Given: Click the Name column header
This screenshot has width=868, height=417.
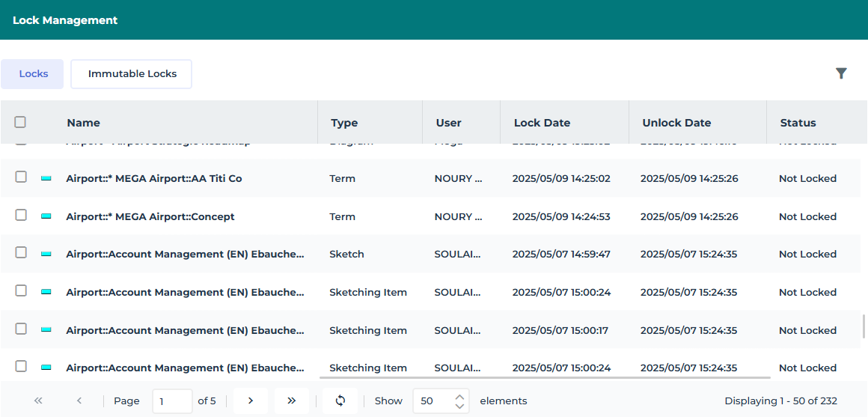Looking at the screenshot, I should point(83,123).
